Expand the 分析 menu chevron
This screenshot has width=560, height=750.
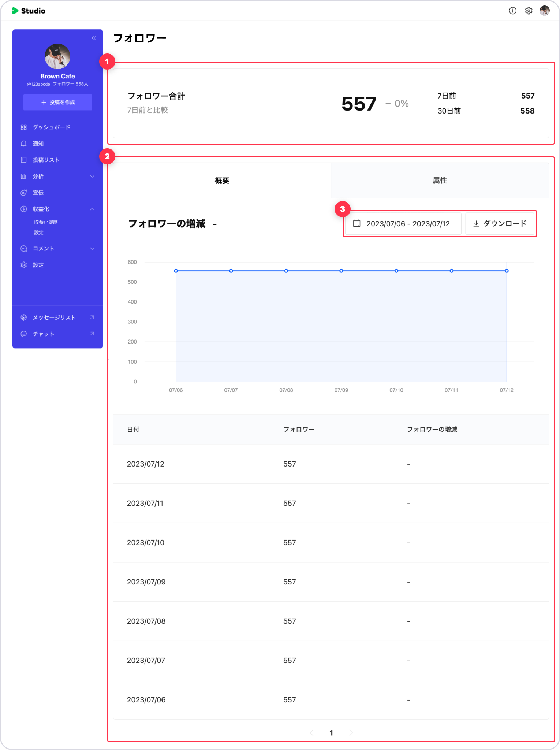tap(92, 177)
